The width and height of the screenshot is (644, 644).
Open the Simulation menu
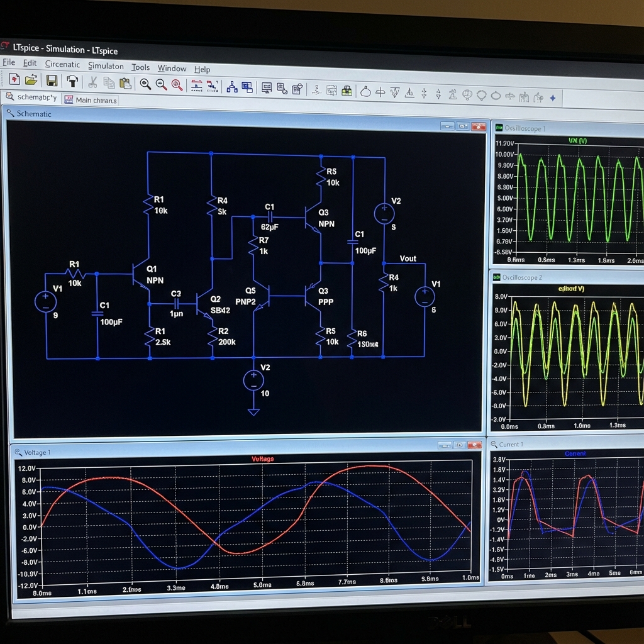pos(105,66)
